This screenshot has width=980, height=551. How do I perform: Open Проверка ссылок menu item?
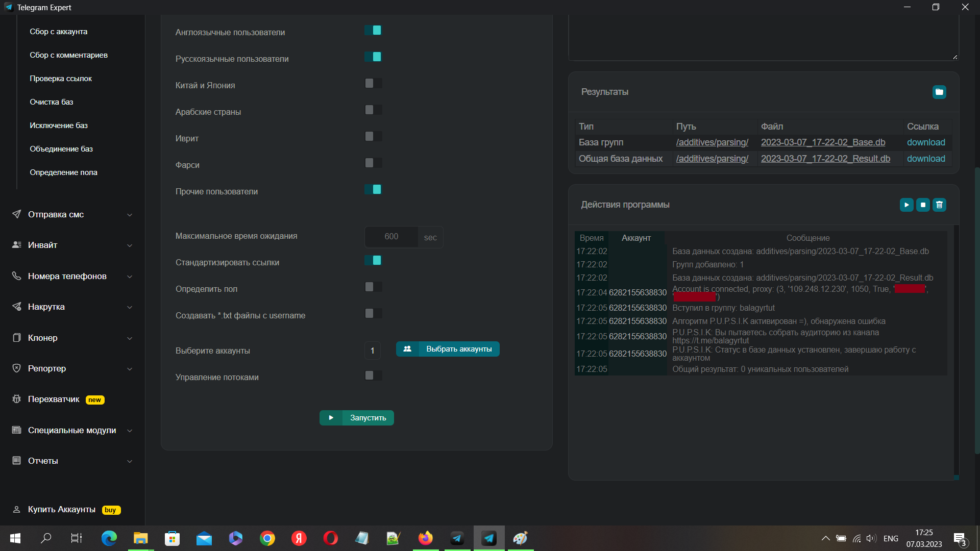61,79
